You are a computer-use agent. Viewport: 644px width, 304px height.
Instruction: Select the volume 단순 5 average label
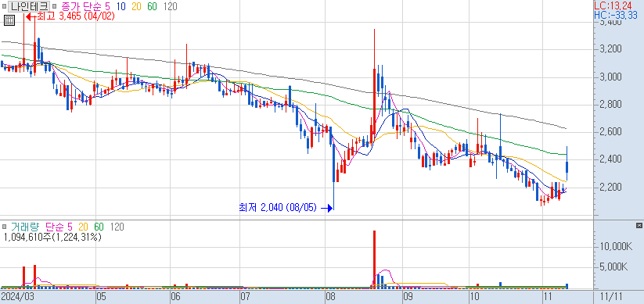(59, 227)
